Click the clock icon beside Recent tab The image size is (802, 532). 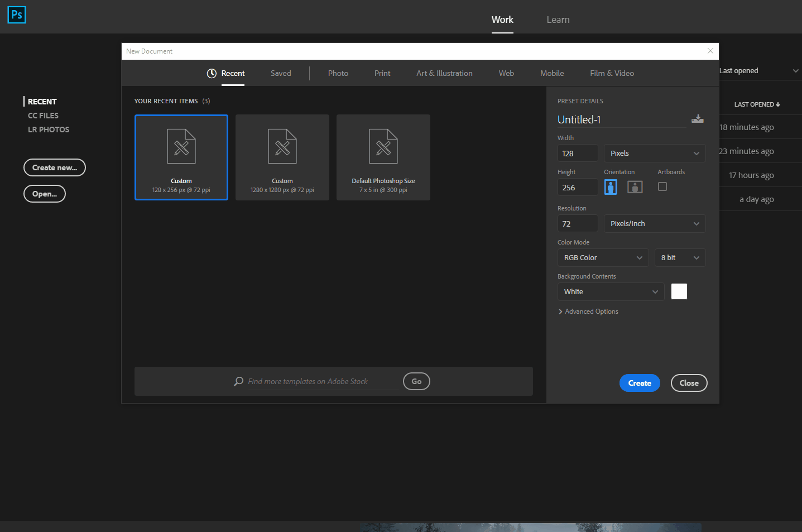tap(212, 73)
